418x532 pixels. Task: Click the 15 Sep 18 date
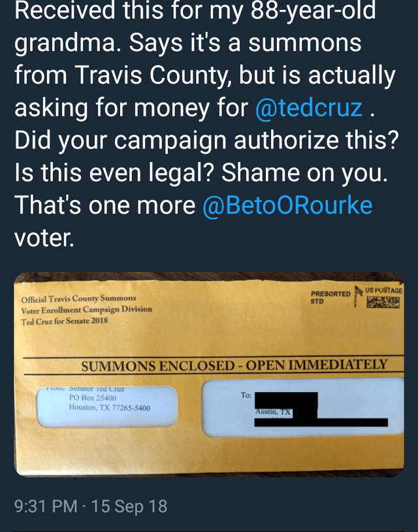129,506
